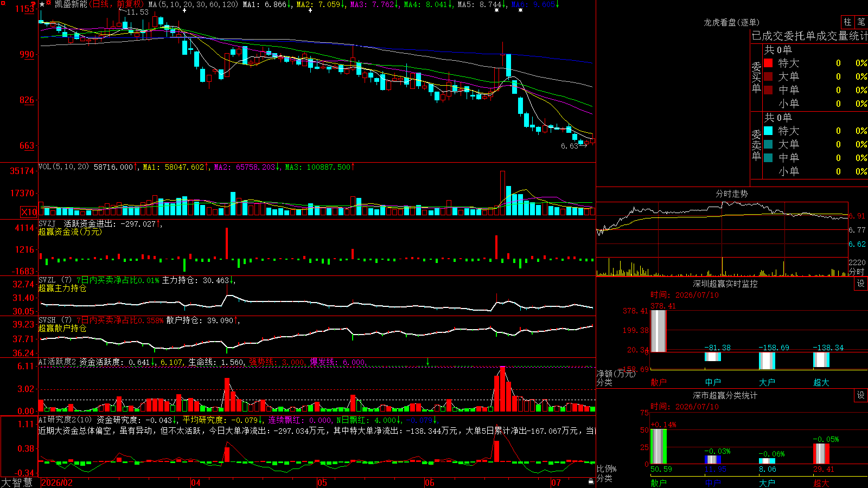This screenshot has height=488, width=868.
Task: Click the white plus marker above the April candles
Action: pos(184,10)
